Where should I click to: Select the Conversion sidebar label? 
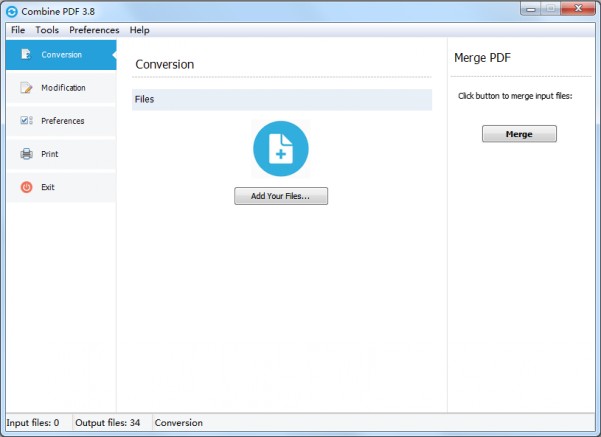coord(62,55)
